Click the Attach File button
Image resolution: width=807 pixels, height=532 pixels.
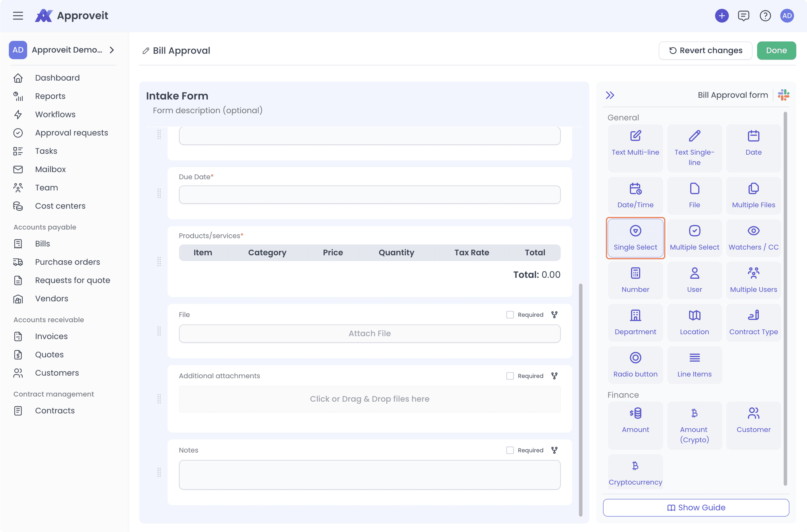370,334
